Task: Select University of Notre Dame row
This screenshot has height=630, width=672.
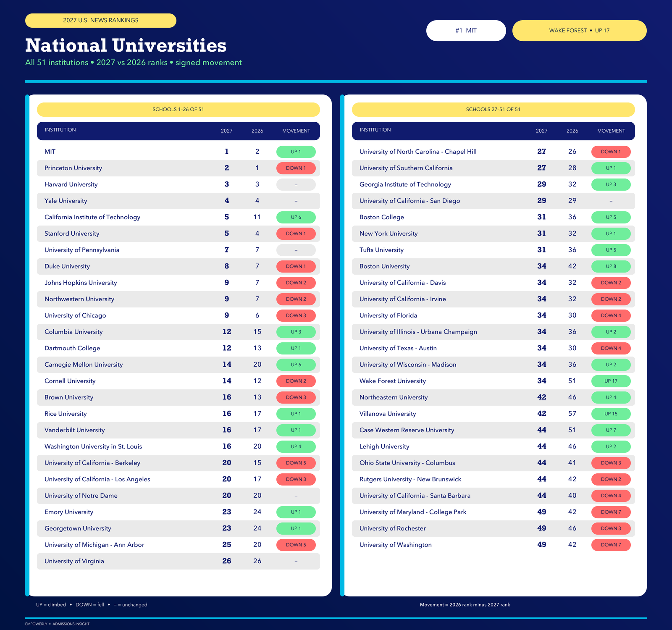Action: point(178,496)
